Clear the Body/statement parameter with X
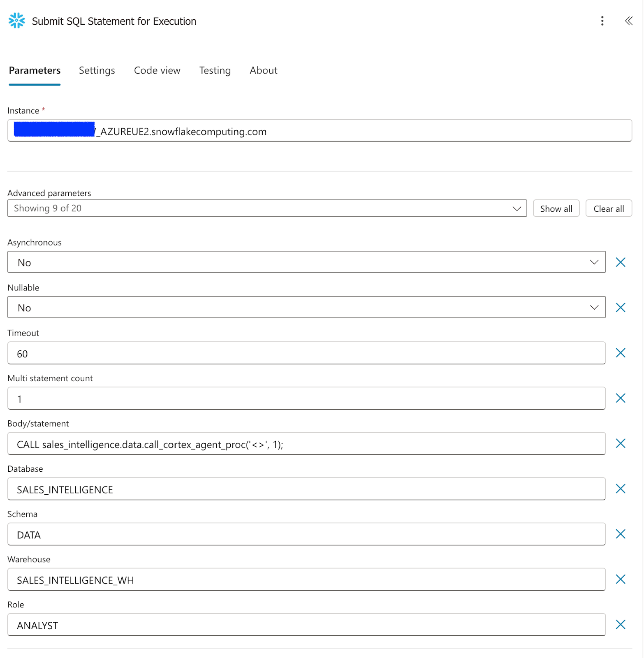Screen dimensions: 644x658 pos(620,443)
